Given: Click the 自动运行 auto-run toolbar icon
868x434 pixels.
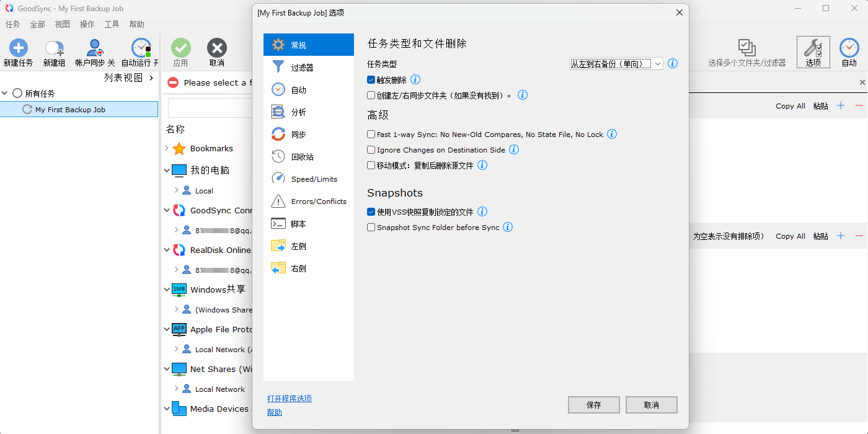Looking at the screenshot, I should [x=141, y=48].
